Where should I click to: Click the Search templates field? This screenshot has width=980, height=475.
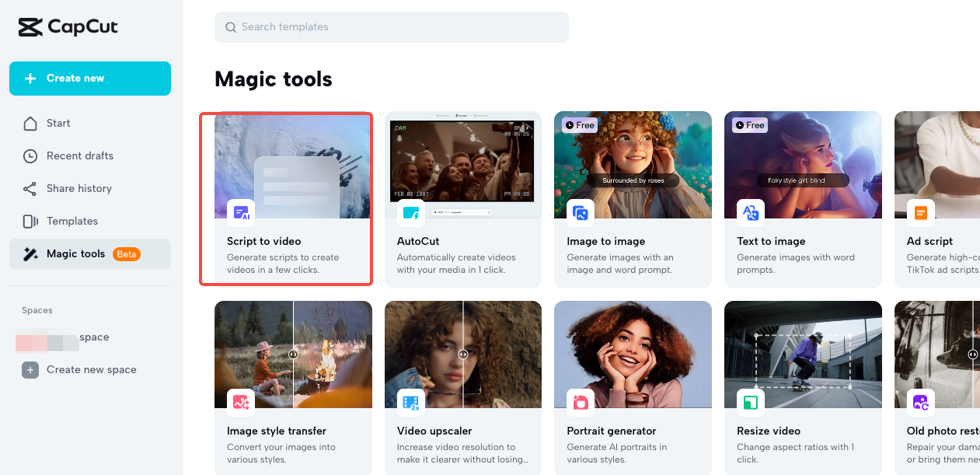click(391, 26)
